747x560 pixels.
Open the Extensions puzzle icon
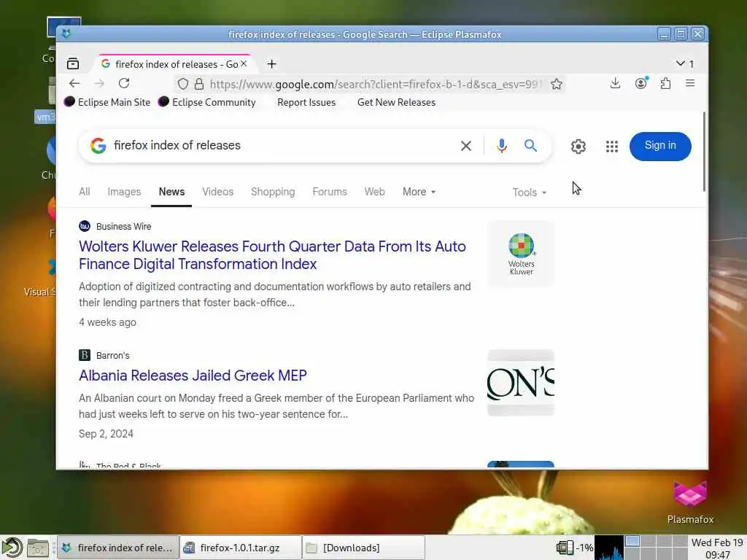click(665, 83)
